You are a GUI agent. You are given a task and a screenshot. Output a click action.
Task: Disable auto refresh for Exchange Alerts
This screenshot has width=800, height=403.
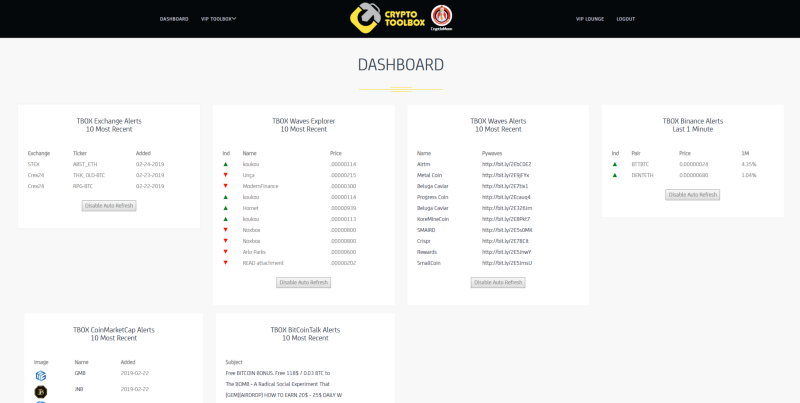[109, 206]
